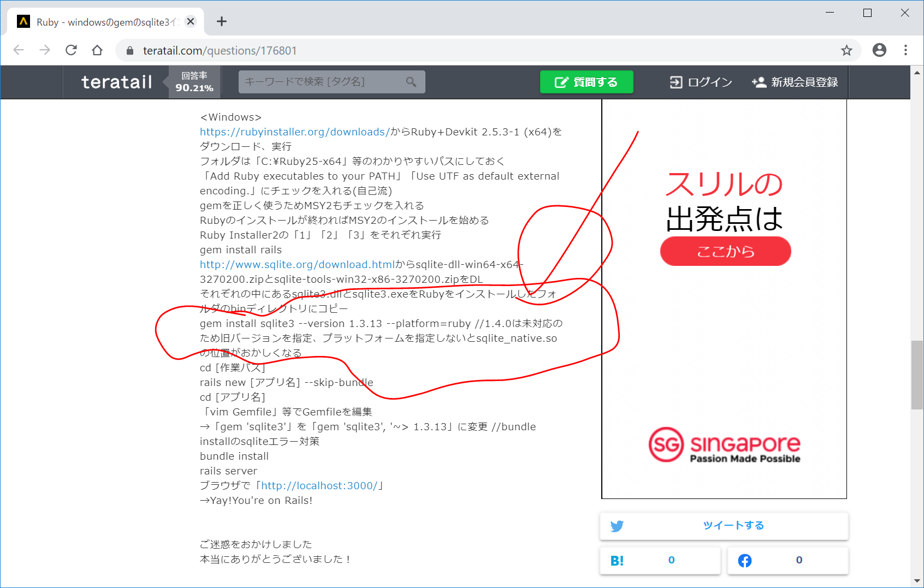Open the Chrome profile account icon
924x588 pixels.
click(x=879, y=50)
